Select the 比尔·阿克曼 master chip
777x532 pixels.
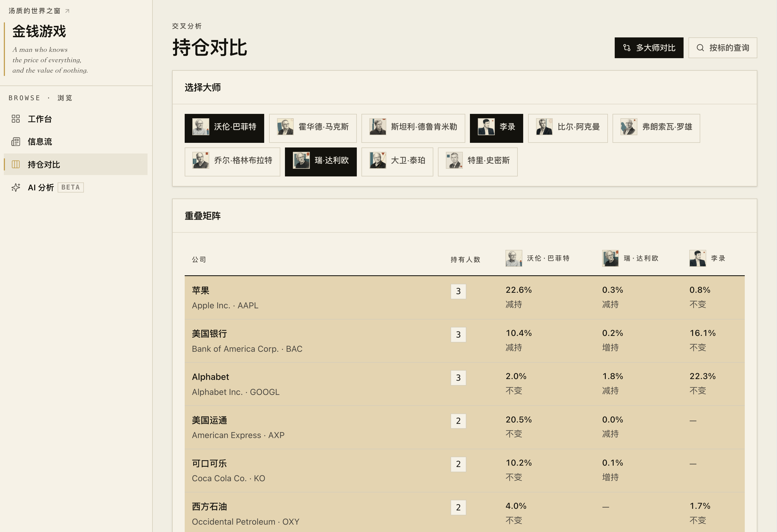tap(568, 128)
